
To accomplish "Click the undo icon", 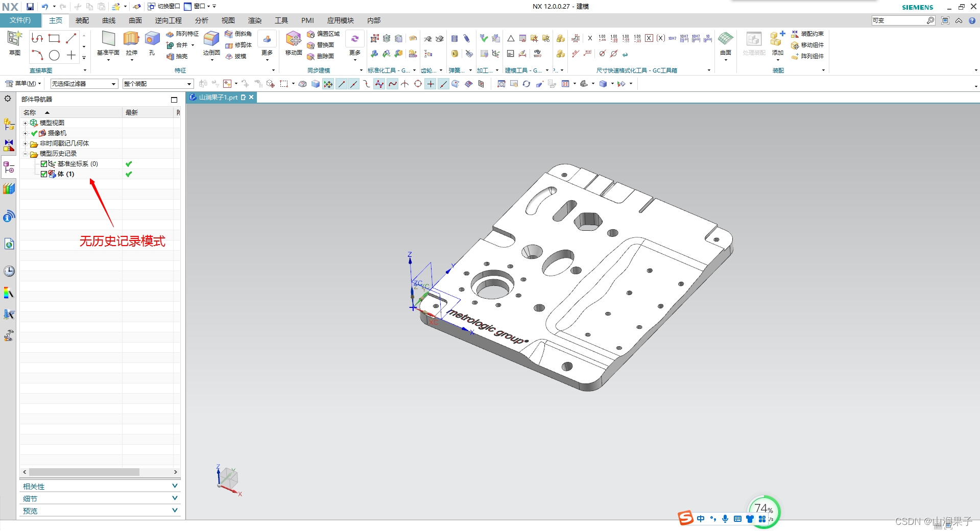I will [45, 7].
